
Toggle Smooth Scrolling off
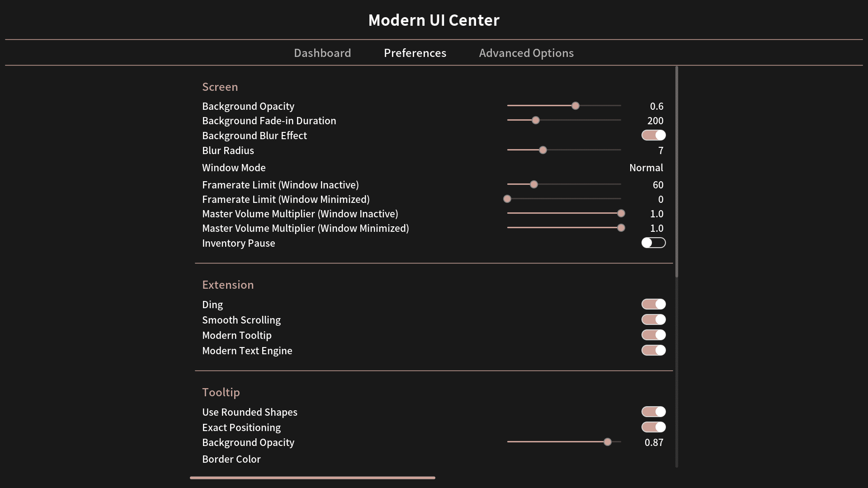pos(653,320)
